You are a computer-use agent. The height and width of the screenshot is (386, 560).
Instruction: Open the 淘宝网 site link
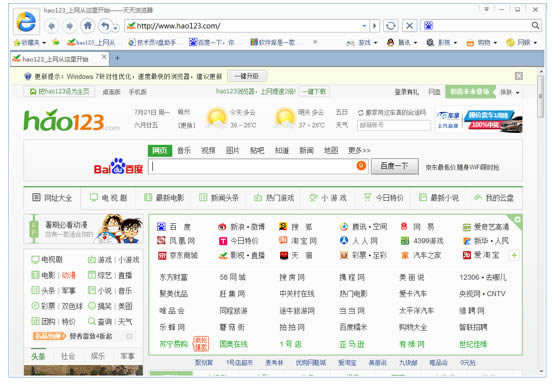click(x=298, y=241)
